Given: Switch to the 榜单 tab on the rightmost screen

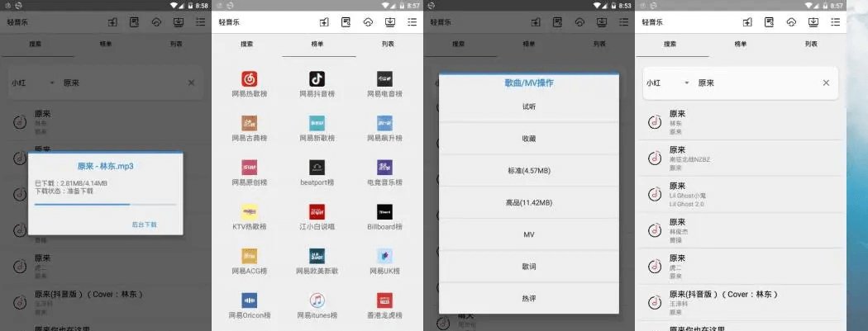Looking at the screenshot, I should (x=740, y=45).
